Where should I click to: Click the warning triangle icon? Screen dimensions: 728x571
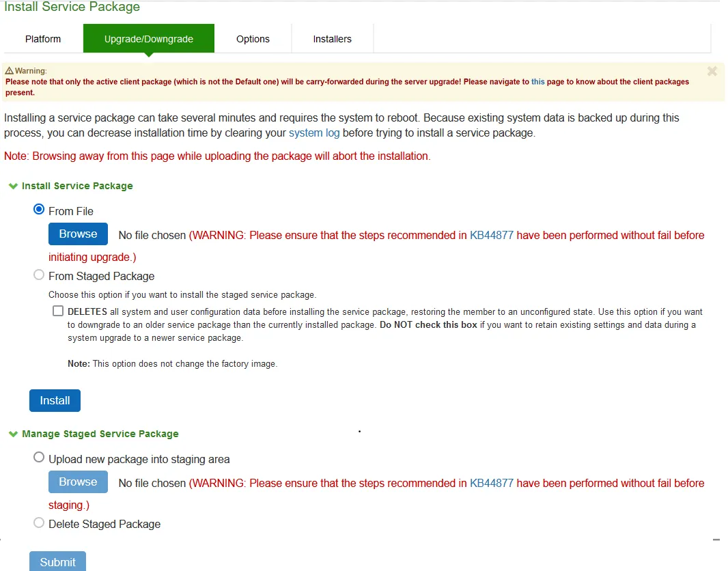[10, 70]
